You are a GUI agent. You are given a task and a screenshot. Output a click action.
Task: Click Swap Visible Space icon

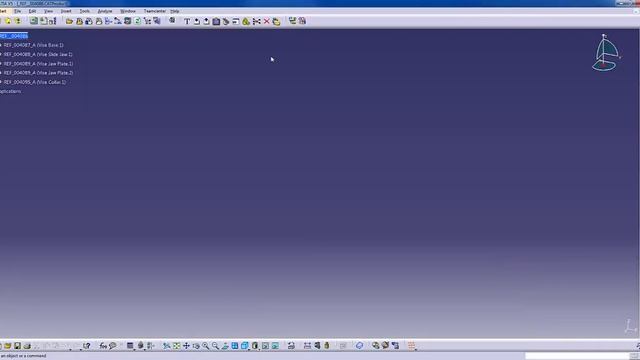click(276, 346)
